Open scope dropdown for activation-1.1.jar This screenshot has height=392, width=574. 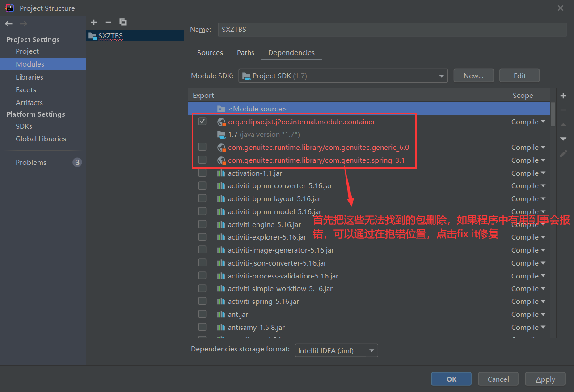[x=528, y=173]
